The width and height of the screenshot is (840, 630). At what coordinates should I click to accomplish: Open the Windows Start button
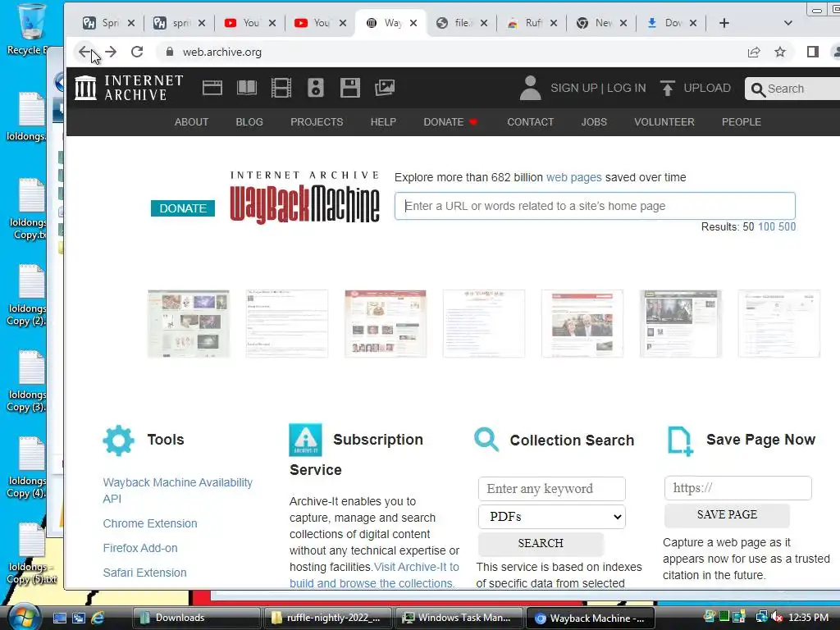(24, 618)
